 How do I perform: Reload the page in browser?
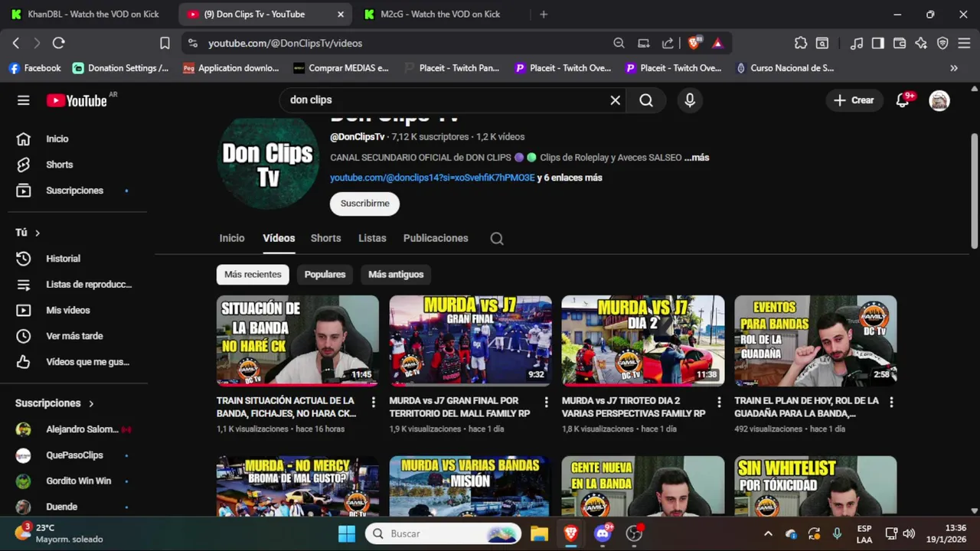(59, 44)
